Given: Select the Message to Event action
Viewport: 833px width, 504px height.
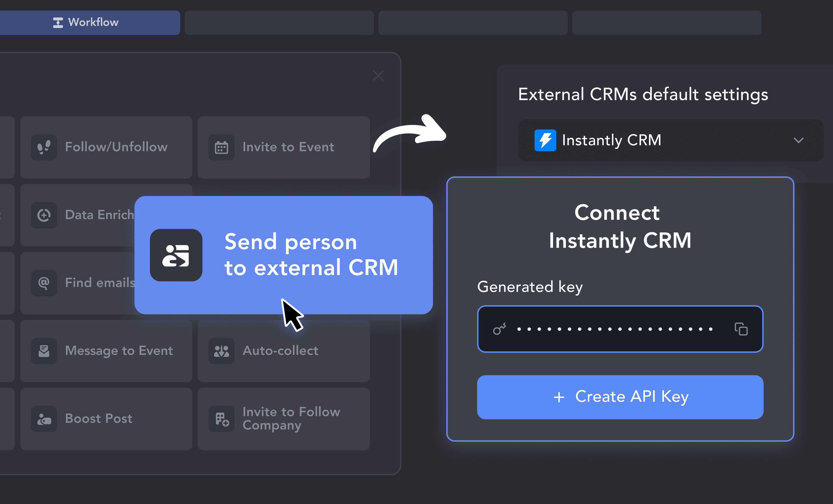Looking at the screenshot, I should (106, 351).
